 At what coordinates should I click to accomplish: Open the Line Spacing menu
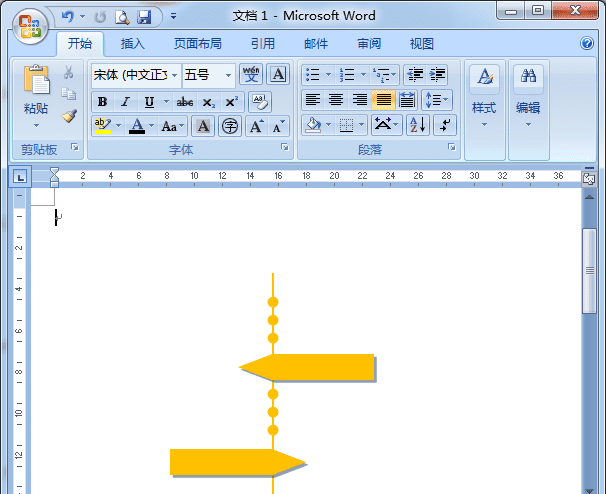[x=437, y=100]
